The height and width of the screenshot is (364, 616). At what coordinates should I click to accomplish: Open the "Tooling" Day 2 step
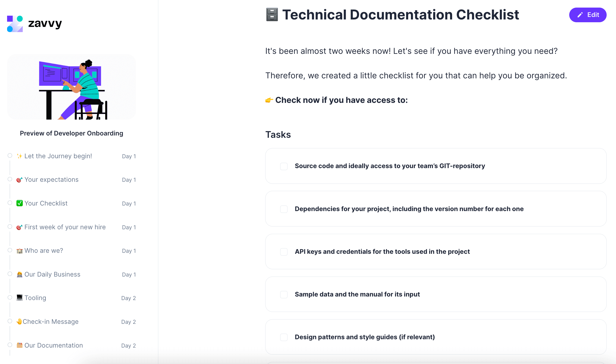(x=35, y=298)
